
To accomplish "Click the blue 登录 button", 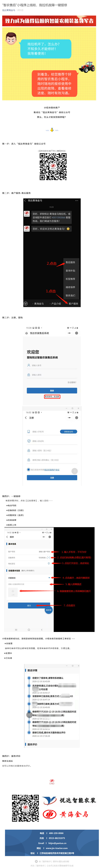I will click(52, 391).
